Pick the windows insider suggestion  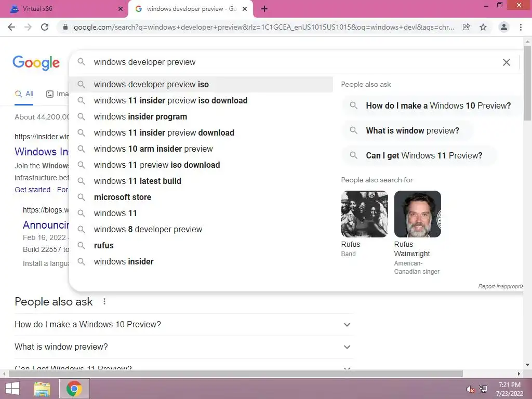[201, 262]
